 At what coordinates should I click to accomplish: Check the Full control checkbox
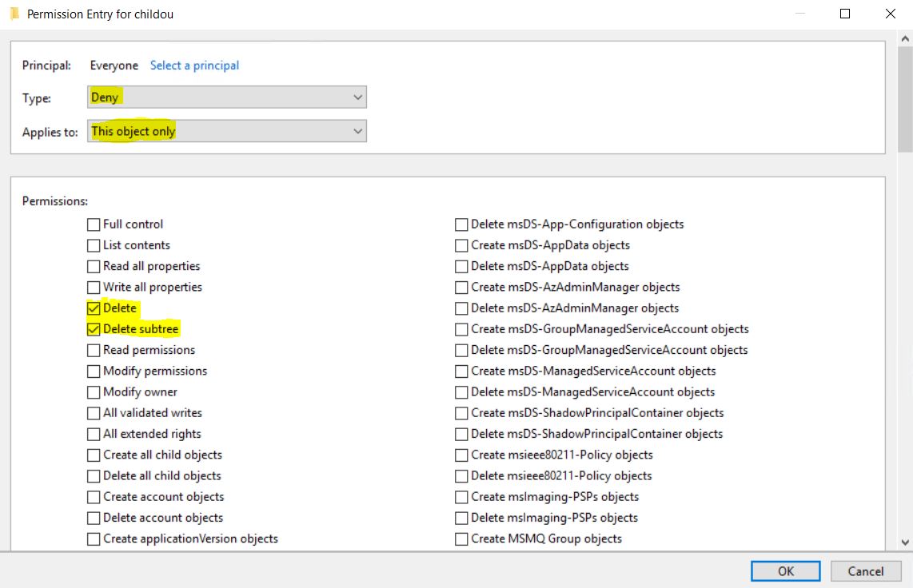pos(94,224)
